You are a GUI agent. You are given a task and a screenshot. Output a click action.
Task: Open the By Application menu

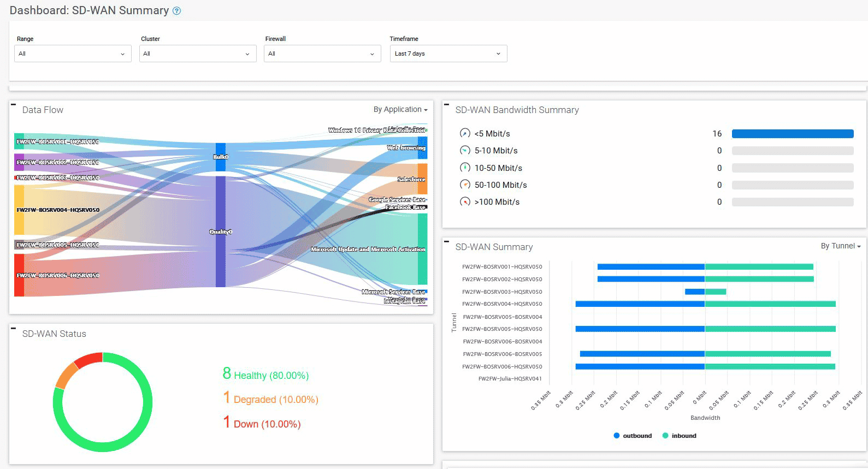400,110
